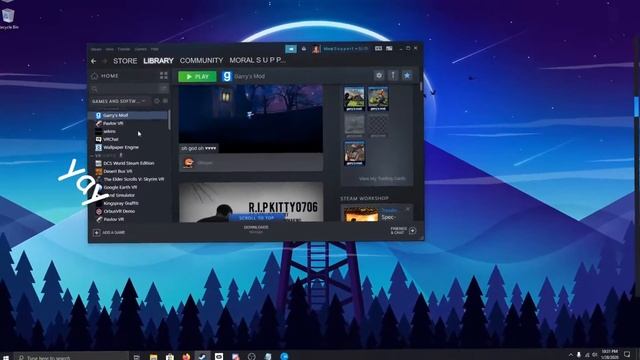Launch Garry's Mod with the green Play button
This screenshot has height=360, width=640.
[x=197, y=76]
